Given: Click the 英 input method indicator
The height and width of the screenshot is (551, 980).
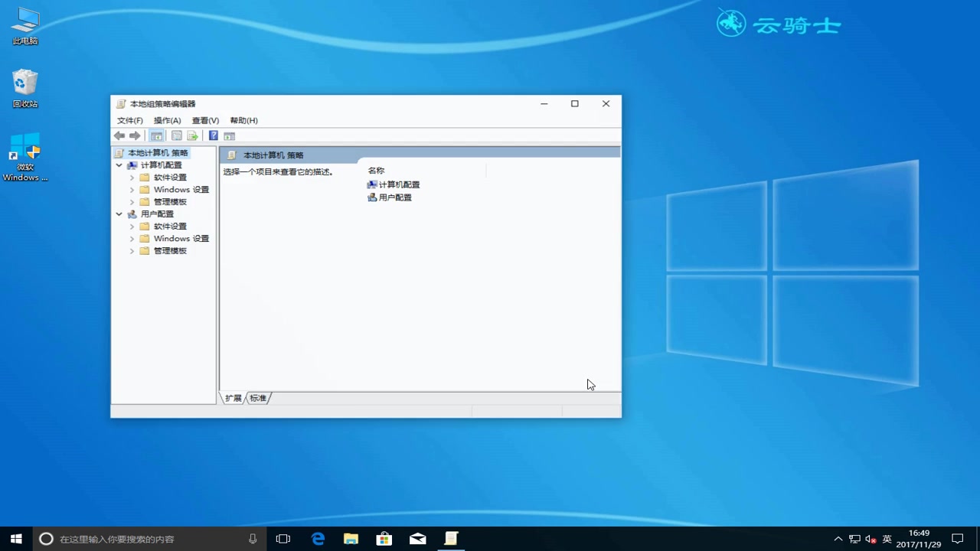Looking at the screenshot, I should pyautogui.click(x=887, y=539).
